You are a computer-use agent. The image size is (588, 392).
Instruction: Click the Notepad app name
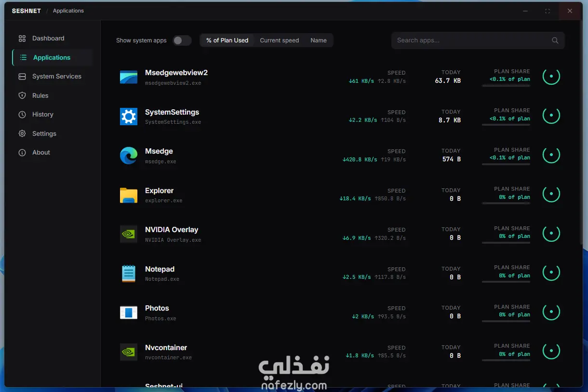(160, 269)
